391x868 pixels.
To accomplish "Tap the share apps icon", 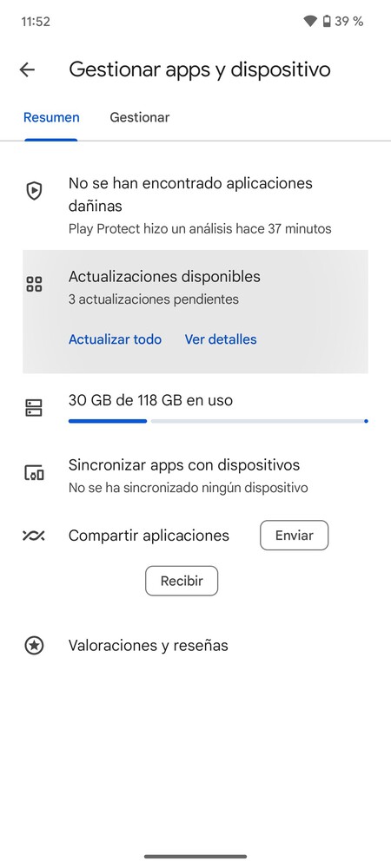I will 34,536.
